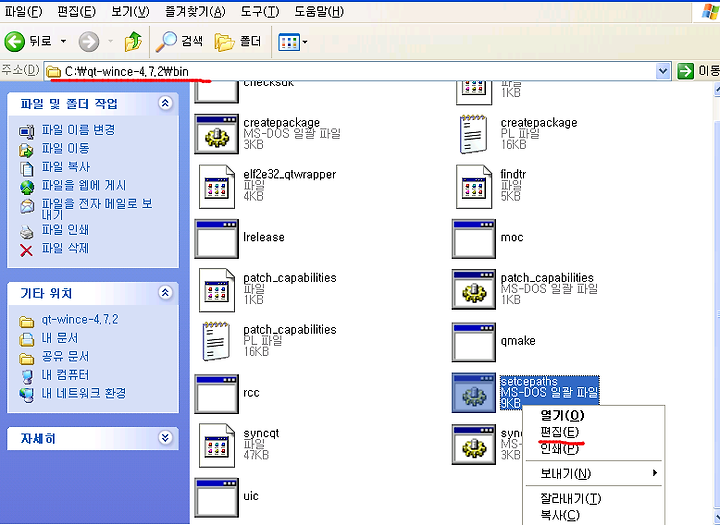Select createpackage MS-DOS batch file icon
The width and height of the screenshot is (720, 525).
pos(216,134)
